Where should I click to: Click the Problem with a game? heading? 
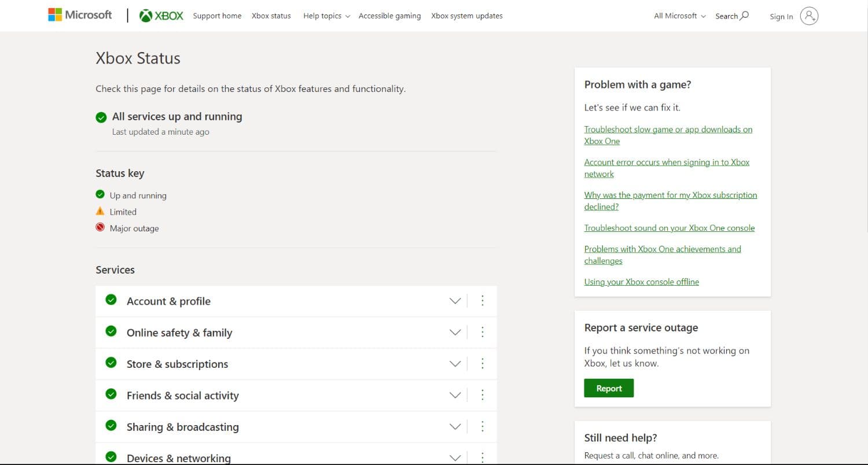click(x=638, y=84)
